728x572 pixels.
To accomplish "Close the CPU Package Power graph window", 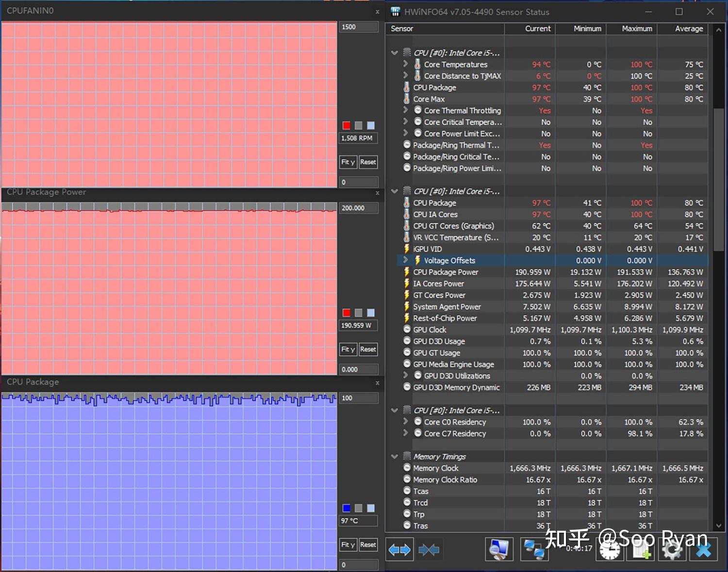I will click(x=377, y=193).
